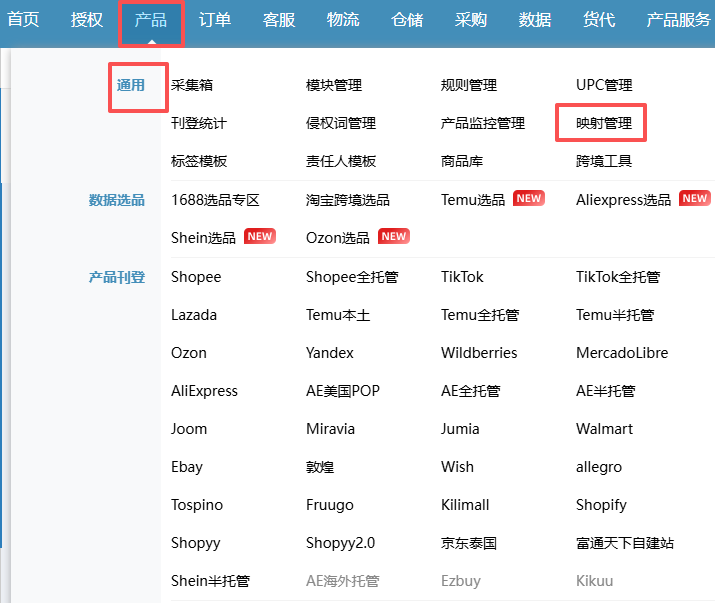The width and height of the screenshot is (715, 603).
Task: Click the UPC管理 menu entry
Action: 604,85
